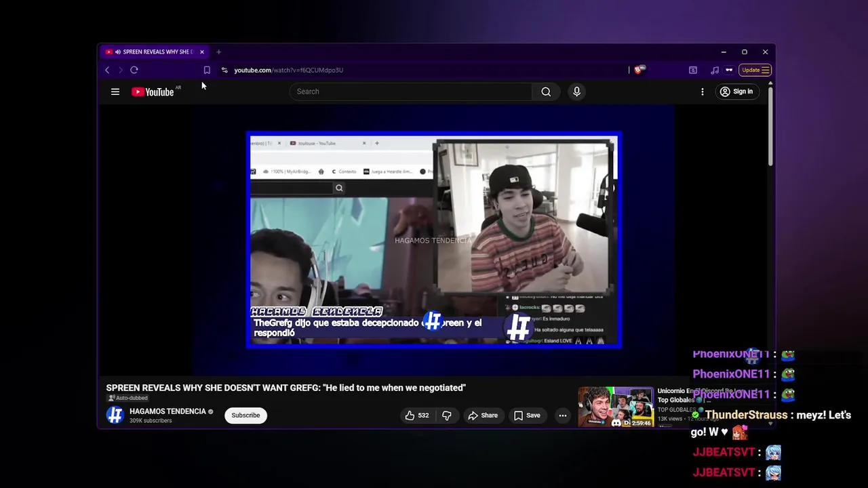Screen dimensions: 868x488
Task: Select the SPREEN REVEALS WHY SHE browser tab
Action: [155, 52]
